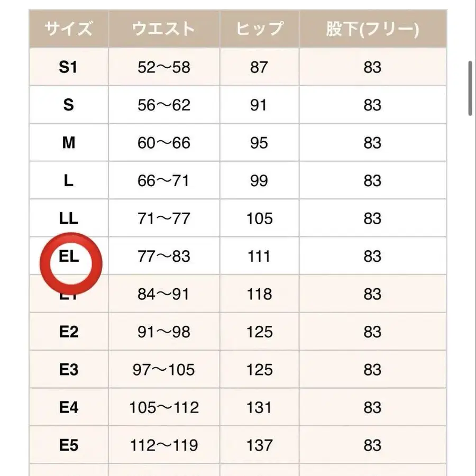The width and height of the screenshot is (476, 476).
Task: Select the M size cell
Action: [x=69, y=143]
